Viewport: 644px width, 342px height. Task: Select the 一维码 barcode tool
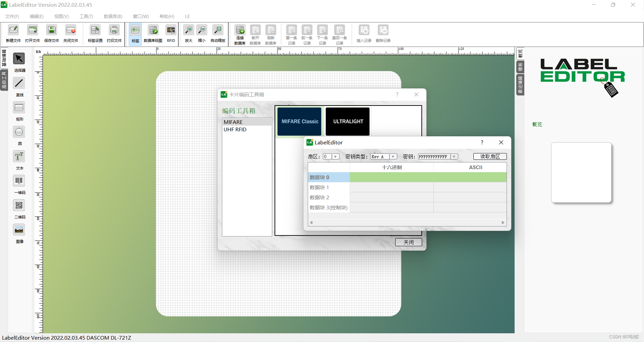click(x=19, y=181)
